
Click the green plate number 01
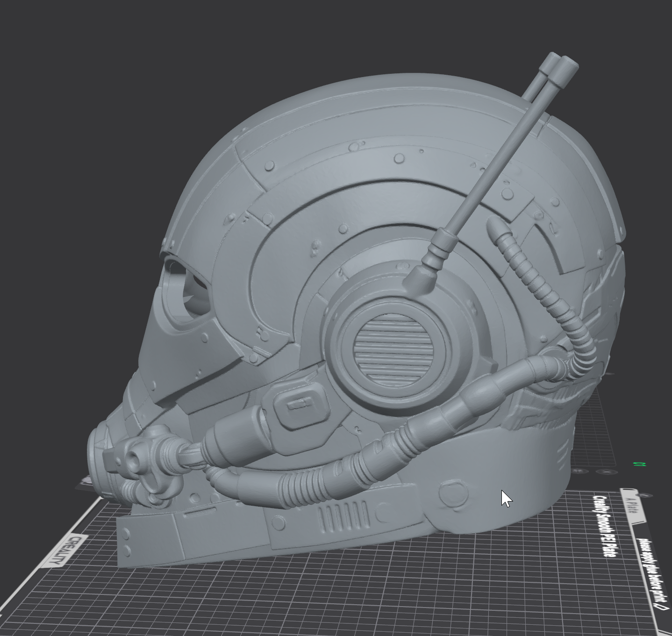pos(639,464)
